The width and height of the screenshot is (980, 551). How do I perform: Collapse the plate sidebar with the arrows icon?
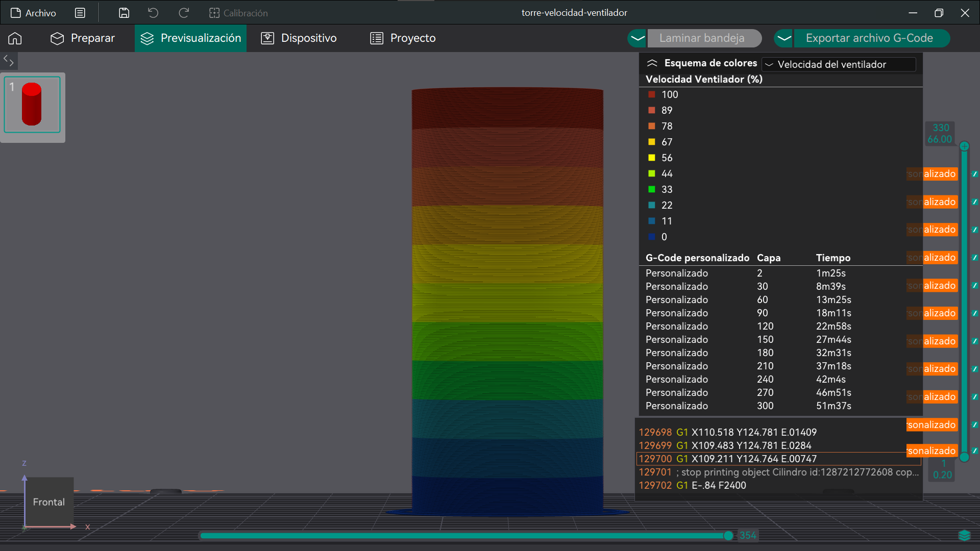coord(9,61)
